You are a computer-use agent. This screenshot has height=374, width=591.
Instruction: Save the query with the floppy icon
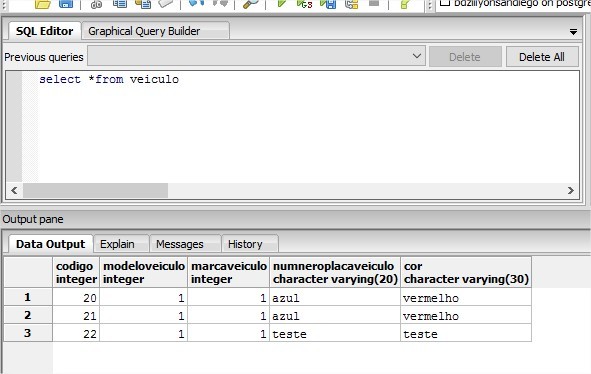pyautogui.click(x=66, y=4)
